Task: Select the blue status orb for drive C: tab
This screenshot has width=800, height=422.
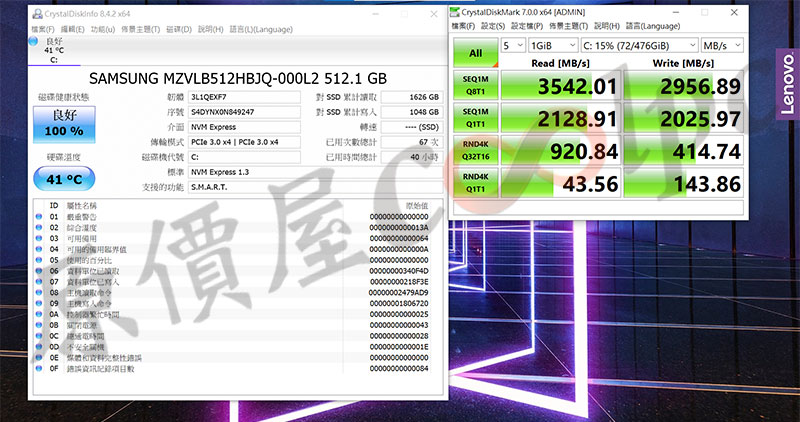Action: coord(34,41)
